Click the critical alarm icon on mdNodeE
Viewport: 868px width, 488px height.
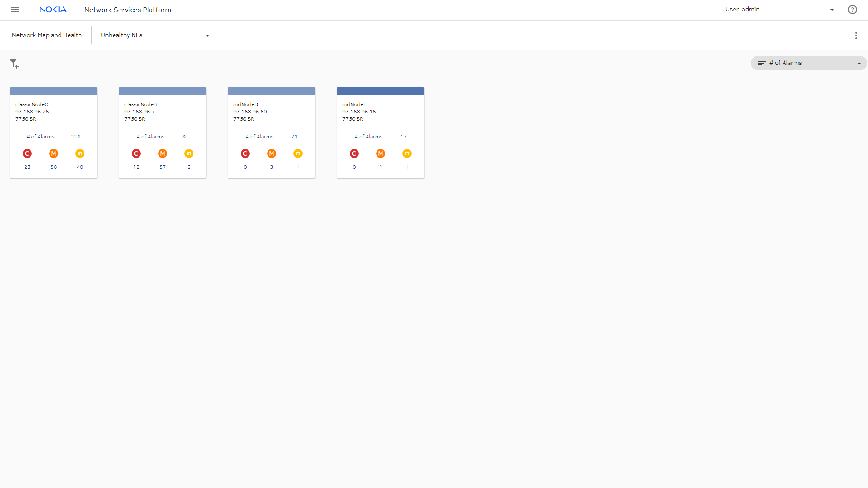point(354,153)
